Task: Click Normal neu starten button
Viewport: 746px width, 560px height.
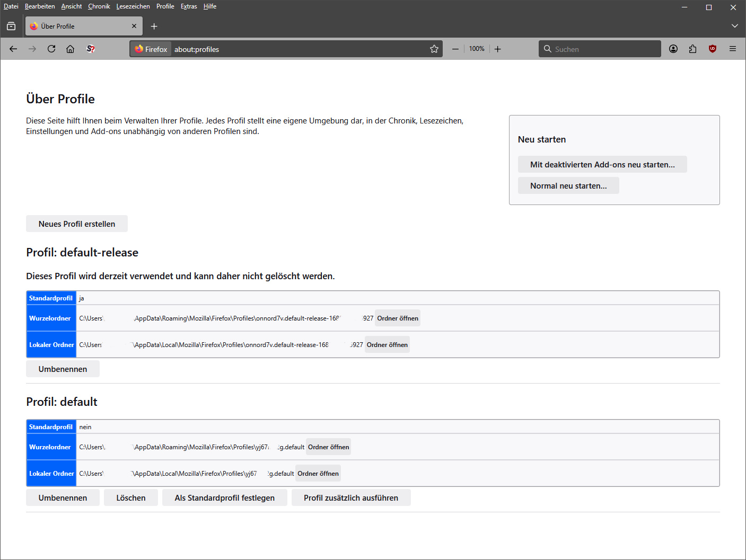Action: (x=568, y=185)
